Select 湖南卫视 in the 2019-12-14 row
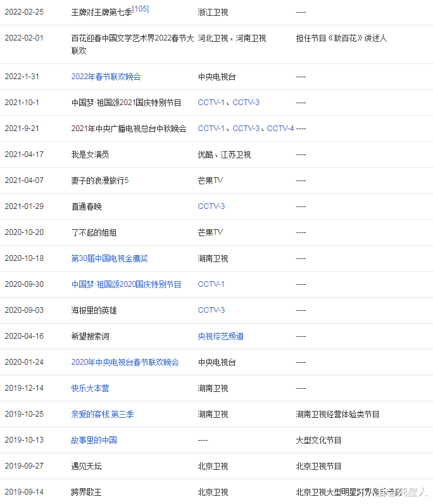 click(213, 388)
